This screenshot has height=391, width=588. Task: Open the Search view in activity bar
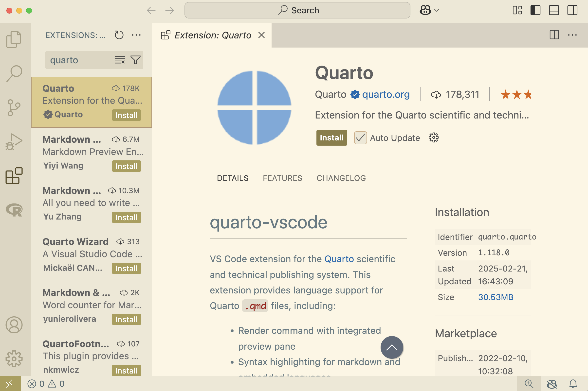pos(14,74)
